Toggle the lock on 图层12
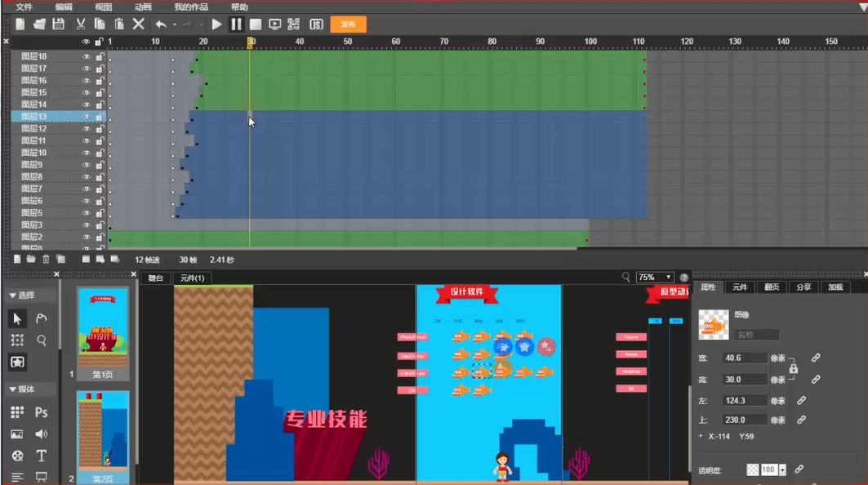The width and height of the screenshot is (868, 485). point(100,129)
